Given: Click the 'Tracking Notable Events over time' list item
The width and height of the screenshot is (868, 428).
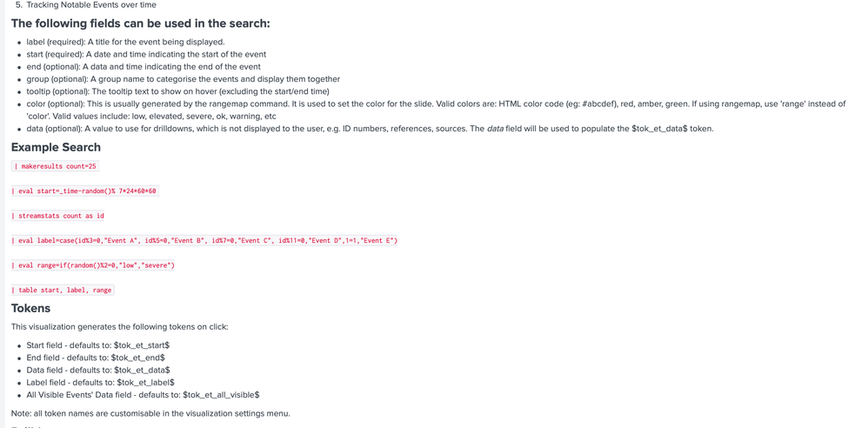Looking at the screenshot, I should click(x=91, y=5).
